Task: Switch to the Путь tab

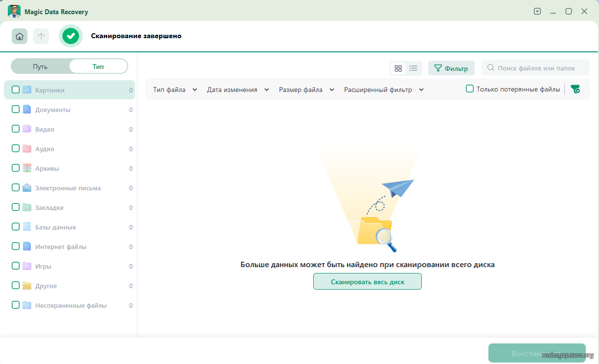Action: point(40,67)
